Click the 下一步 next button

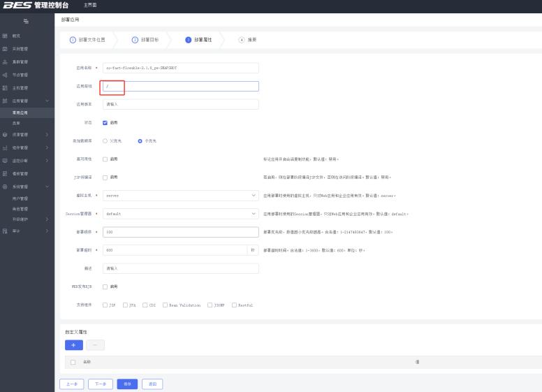(101, 384)
